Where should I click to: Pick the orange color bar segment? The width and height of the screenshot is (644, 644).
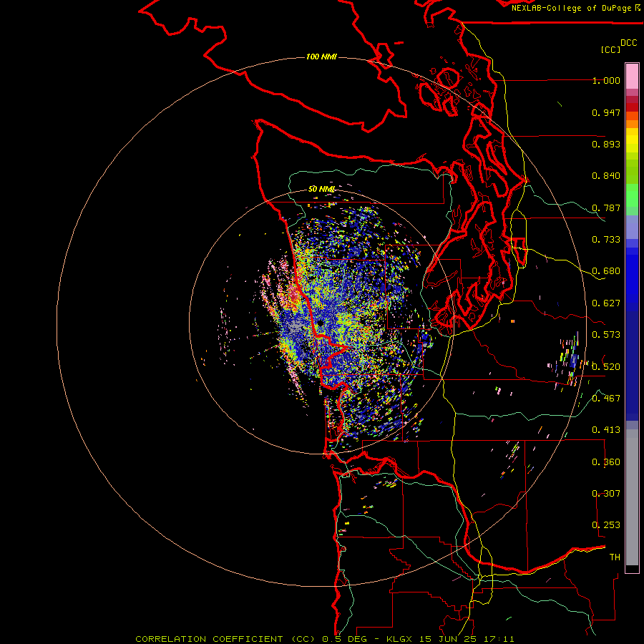click(x=632, y=124)
